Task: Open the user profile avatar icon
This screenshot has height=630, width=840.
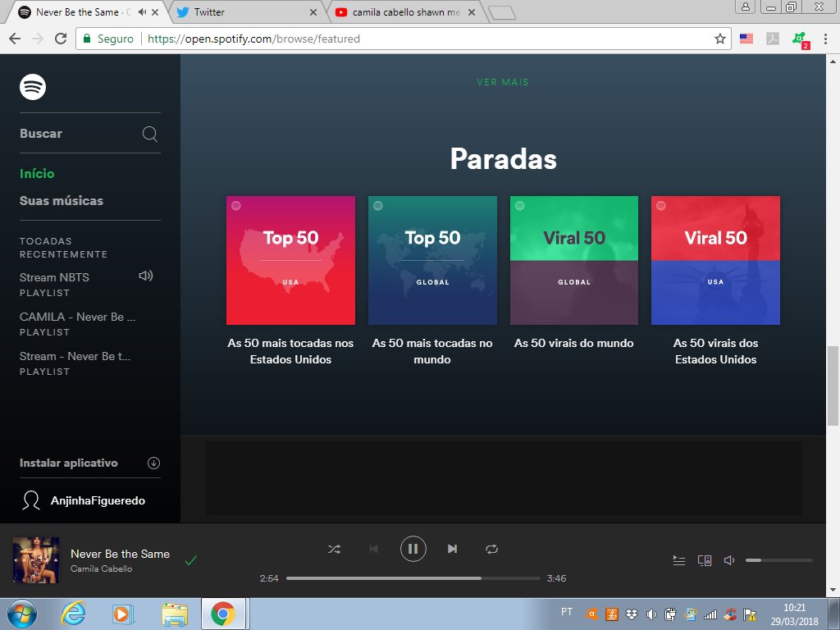Action: pyautogui.click(x=31, y=500)
